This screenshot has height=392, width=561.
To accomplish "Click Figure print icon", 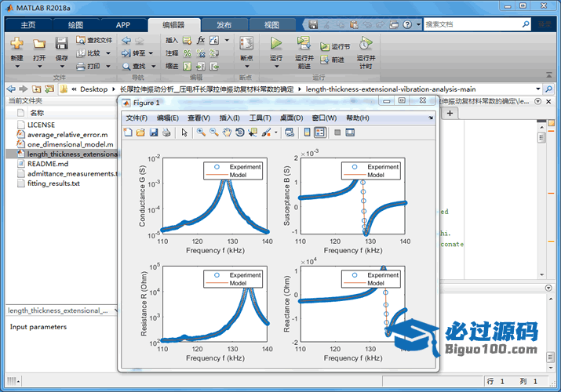I will 166,132.
